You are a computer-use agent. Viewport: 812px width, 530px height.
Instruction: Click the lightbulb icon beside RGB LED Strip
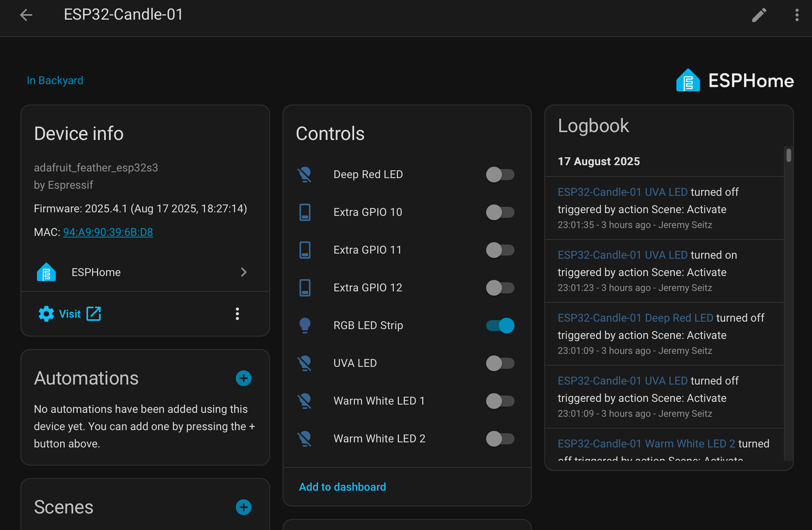point(305,325)
